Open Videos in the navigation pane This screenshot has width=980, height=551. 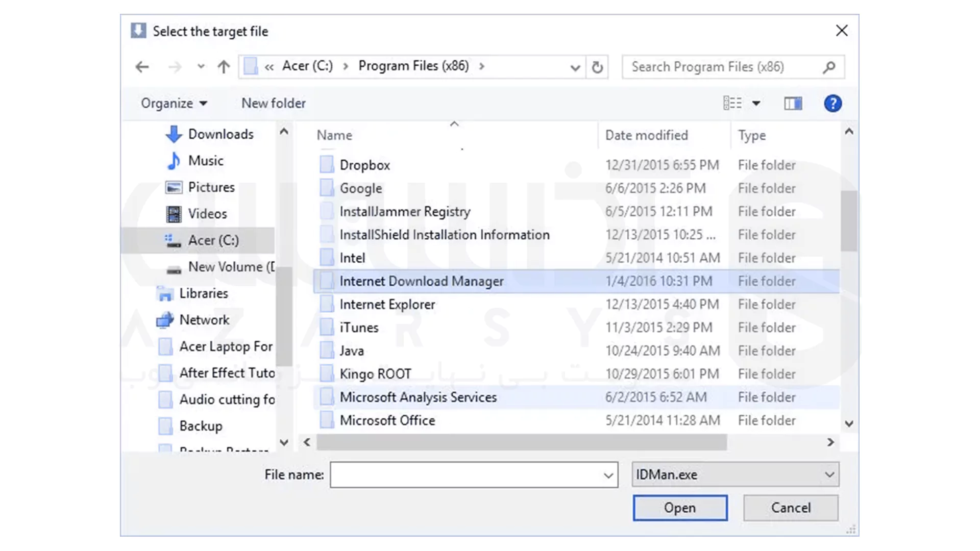point(197,214)
